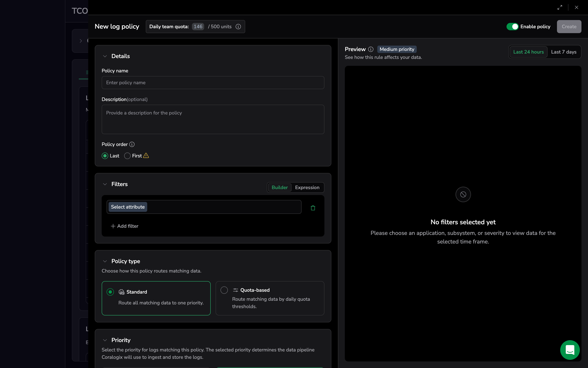Click the Policy order info icon
The image size is (588, 368).
(x=132, y=144)
